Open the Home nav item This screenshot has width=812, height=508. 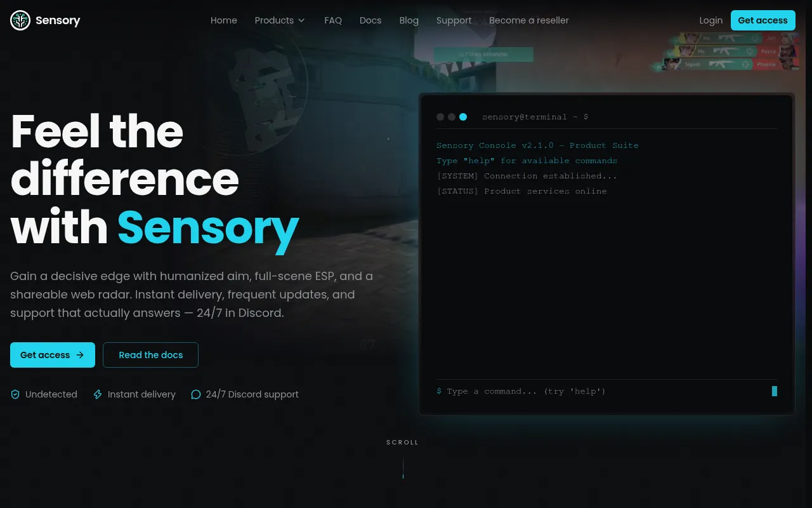(x=224, y=20)
